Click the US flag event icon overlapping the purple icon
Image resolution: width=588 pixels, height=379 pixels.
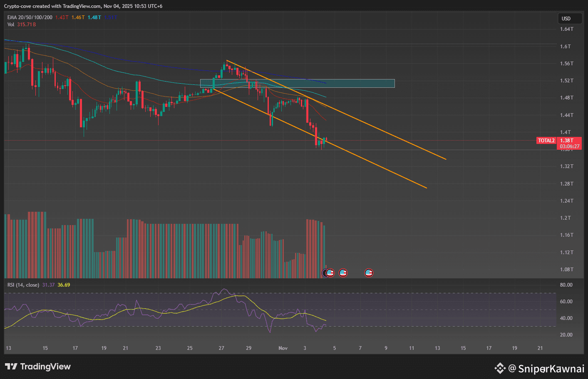330,273
